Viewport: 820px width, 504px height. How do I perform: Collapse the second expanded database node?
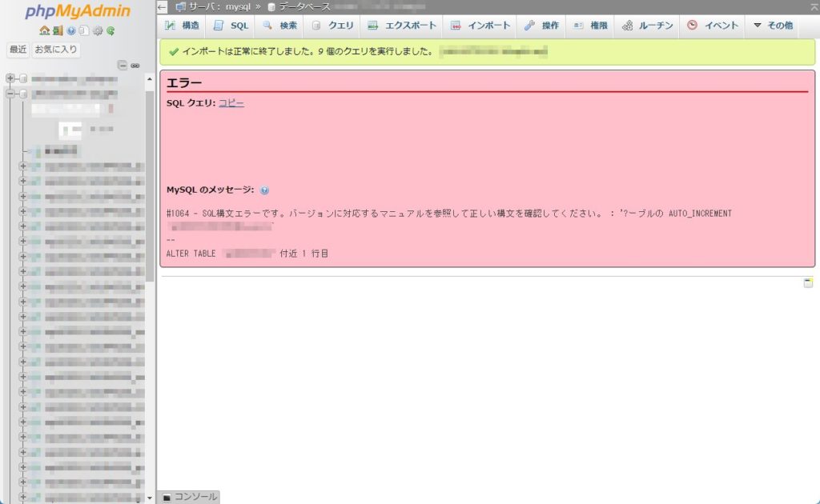pos(10,94)
